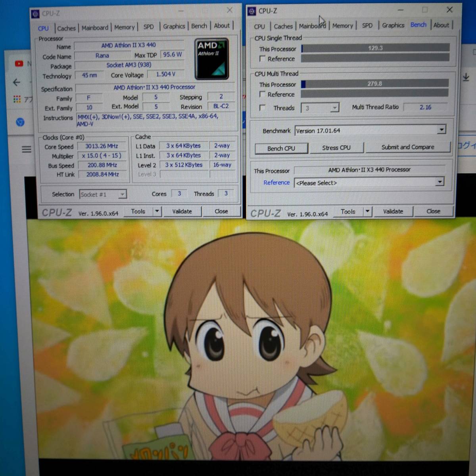This screenshot has width=476, height=476.
Task: Click the Package value "Socket AM3 (938)"
Action: point(129,65)
